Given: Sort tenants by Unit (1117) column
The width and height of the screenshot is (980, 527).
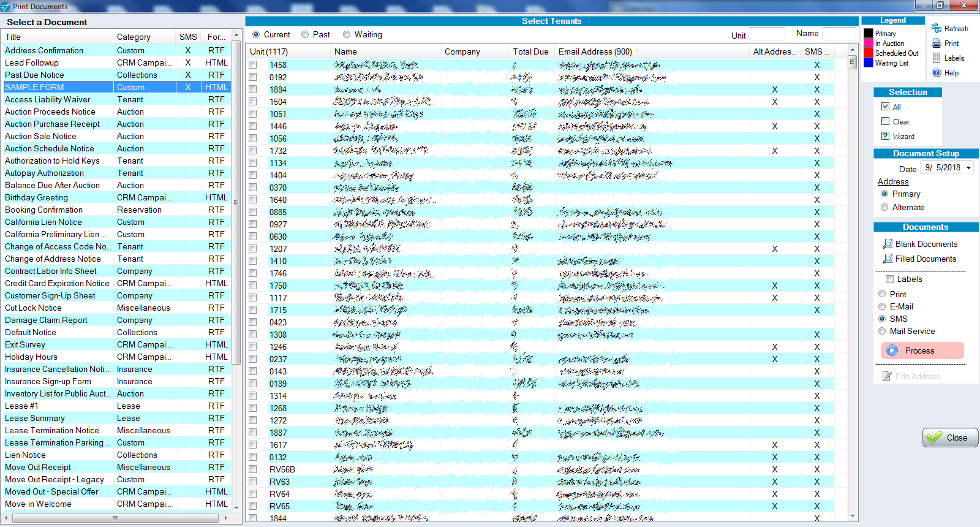Looking at the screenshot, I should tap(288, 51).
